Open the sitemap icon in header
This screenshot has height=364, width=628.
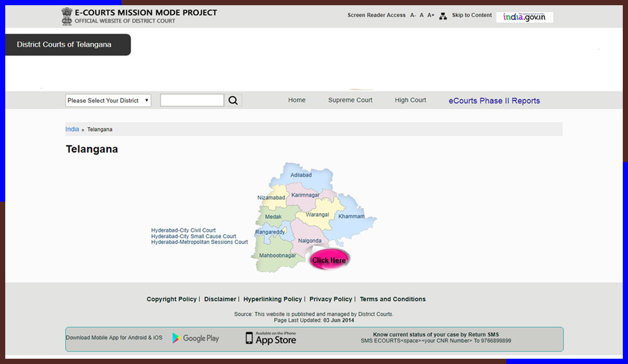443,16
